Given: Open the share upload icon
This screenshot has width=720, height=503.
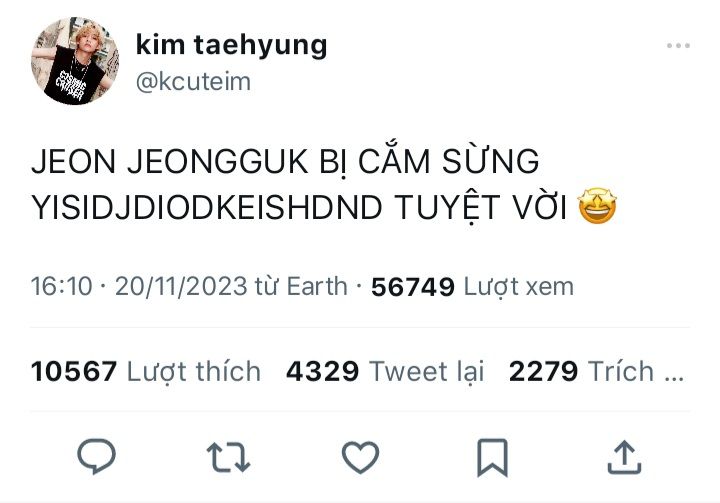Looking at the screenshot, I should (x=624, y=457).
